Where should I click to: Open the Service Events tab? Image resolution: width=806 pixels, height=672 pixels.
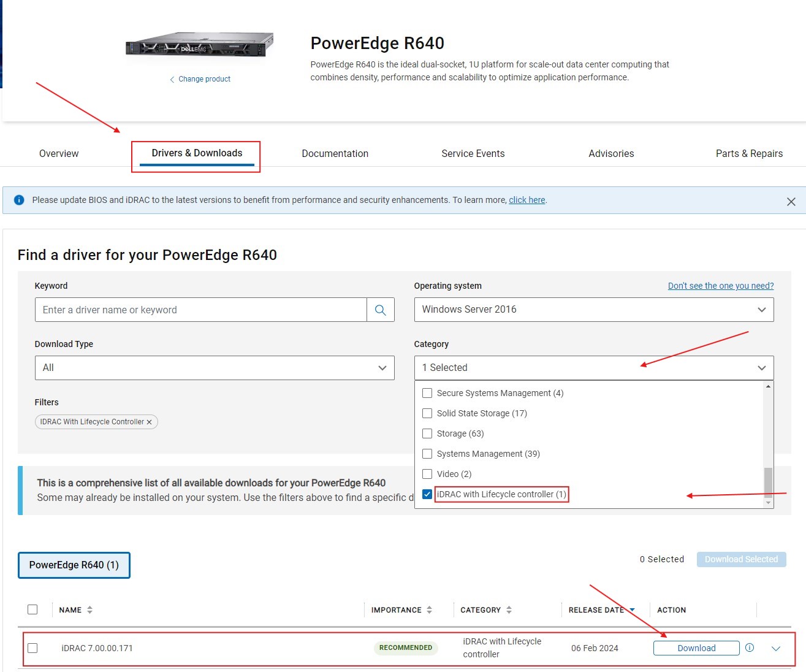(x=473, y=153)
